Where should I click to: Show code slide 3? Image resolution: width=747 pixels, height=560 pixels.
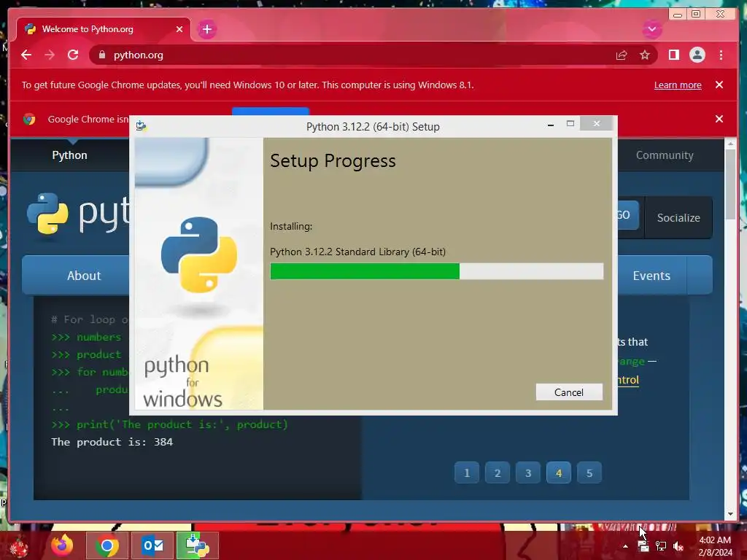(528, 472)
